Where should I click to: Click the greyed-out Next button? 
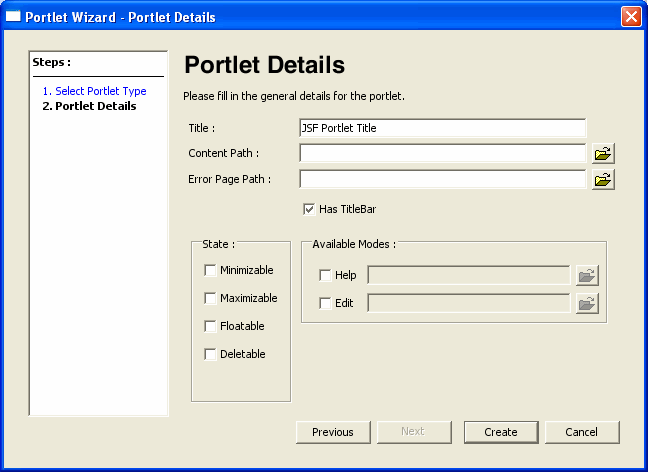click(x=414, y=432)
